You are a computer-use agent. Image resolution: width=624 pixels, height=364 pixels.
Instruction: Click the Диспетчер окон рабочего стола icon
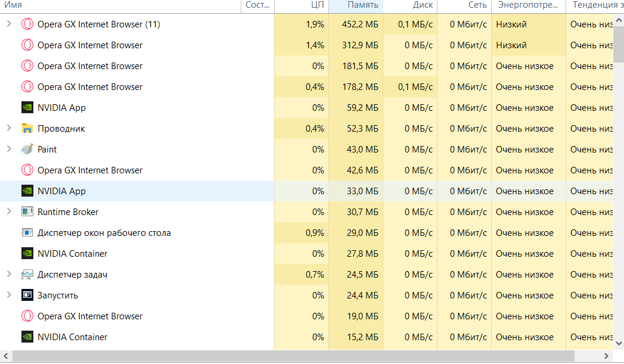point(27,233)
